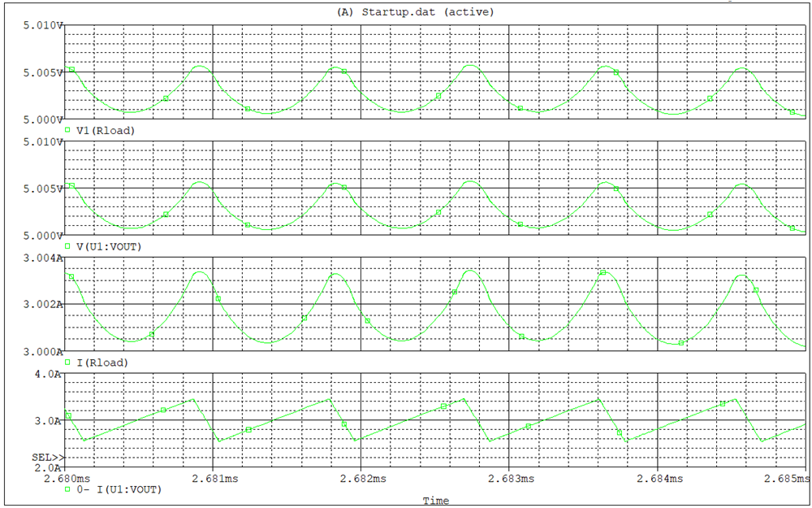
Task: Click the I(Rload) trace legend marker
Action: coord(67,362)
